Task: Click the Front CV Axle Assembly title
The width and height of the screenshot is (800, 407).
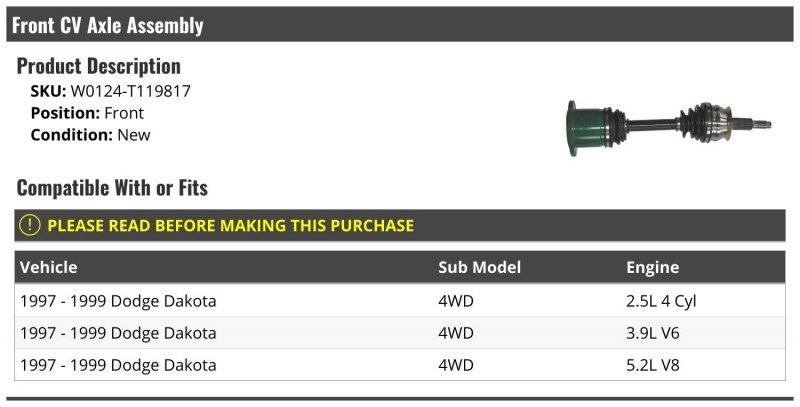Action: click(x=108, y=25)
